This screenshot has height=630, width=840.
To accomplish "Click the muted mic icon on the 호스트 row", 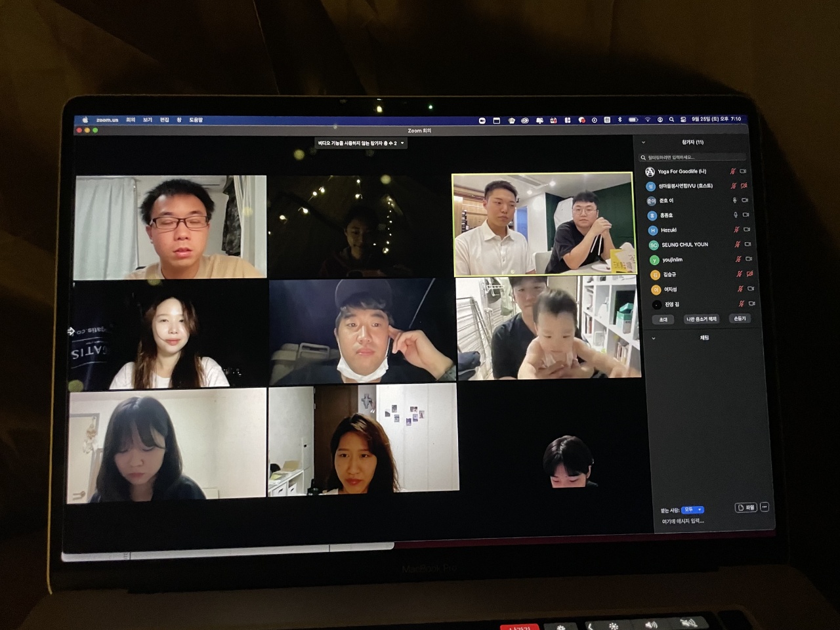I will [734, 186].
